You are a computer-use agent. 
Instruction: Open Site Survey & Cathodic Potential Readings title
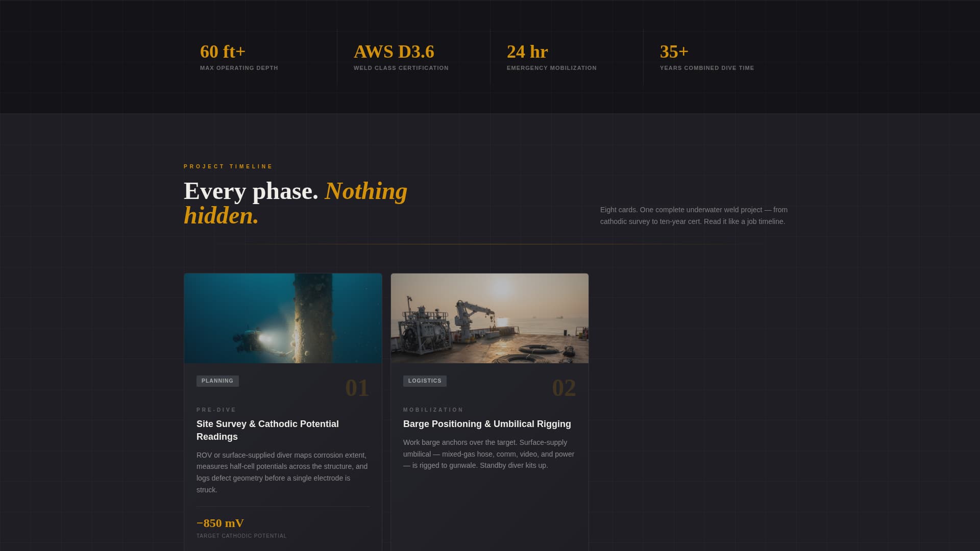[267, 430]
